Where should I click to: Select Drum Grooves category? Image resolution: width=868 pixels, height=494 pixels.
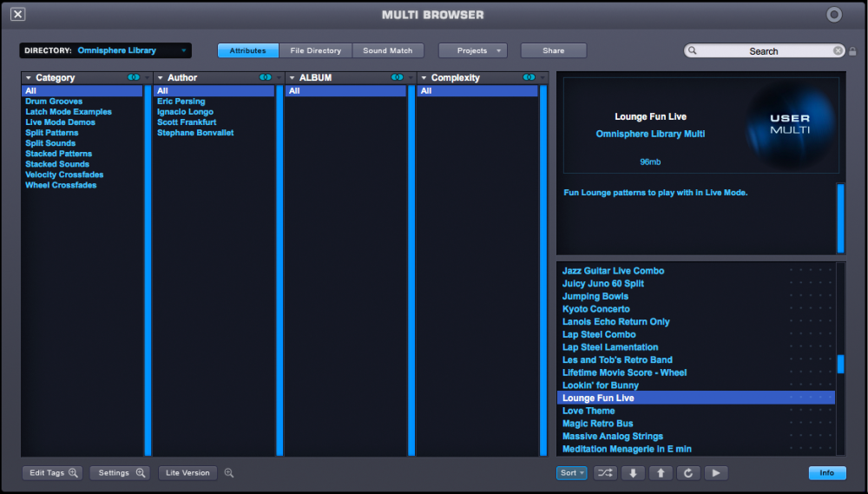(54, 102)
